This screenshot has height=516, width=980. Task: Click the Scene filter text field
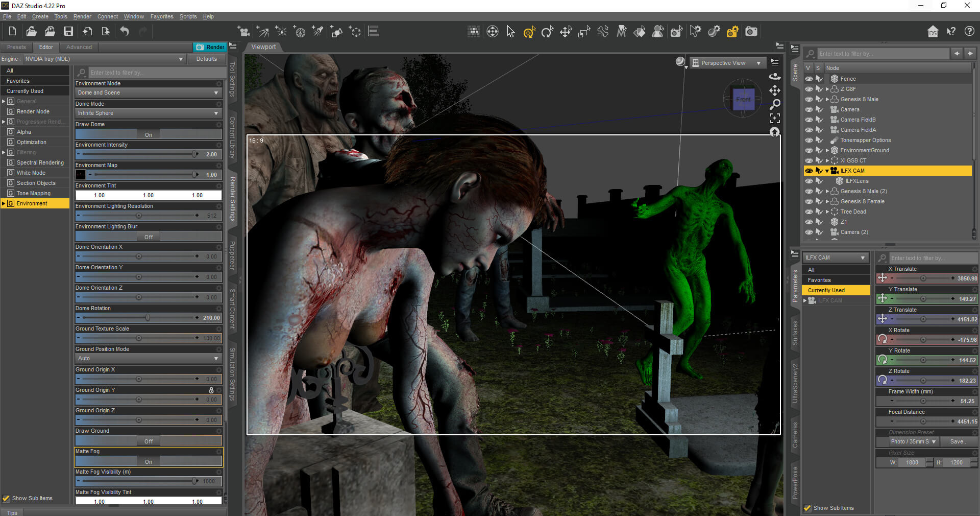[883, 54]
